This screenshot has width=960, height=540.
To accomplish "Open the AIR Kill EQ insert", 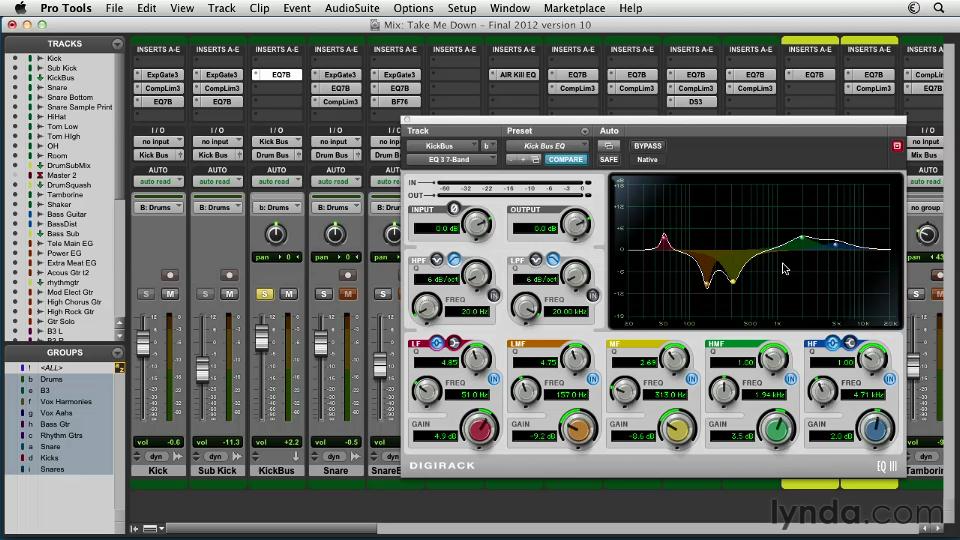I will click(x=514, y=75).
